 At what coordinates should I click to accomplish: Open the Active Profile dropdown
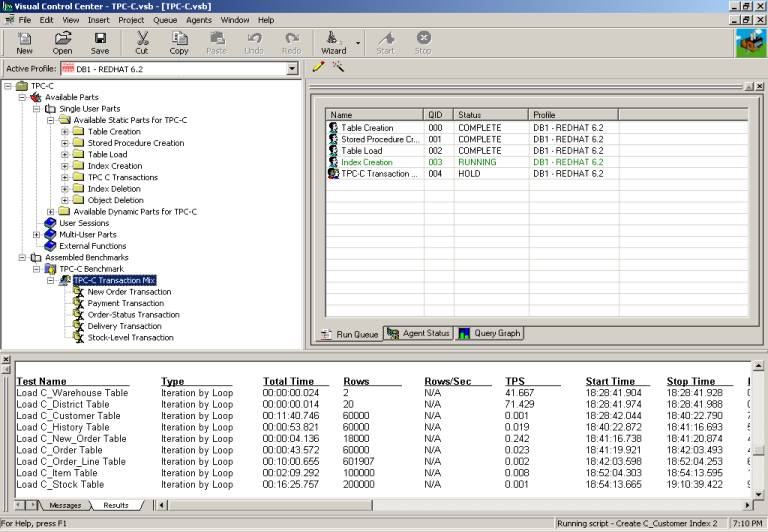click(x=292, y=69)
